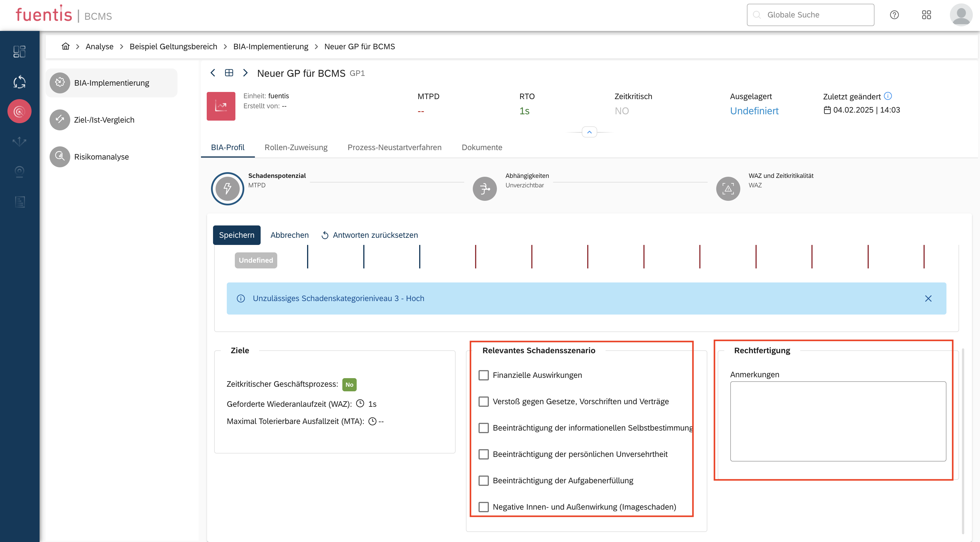This screenshot has width=980, height=542.
Task: Select the Abhängigkeiten step icon
Action: 484,188
